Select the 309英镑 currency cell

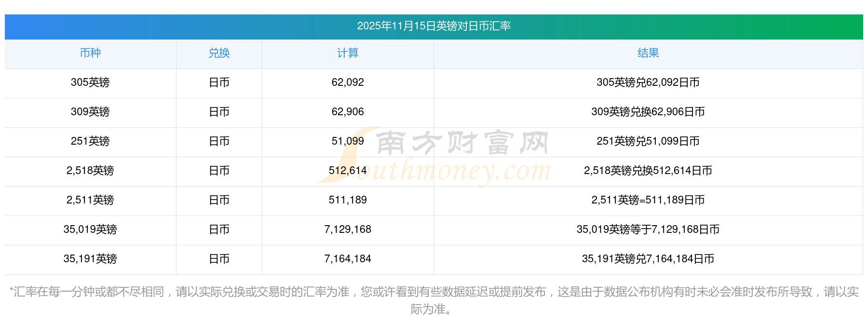point(90,112)
